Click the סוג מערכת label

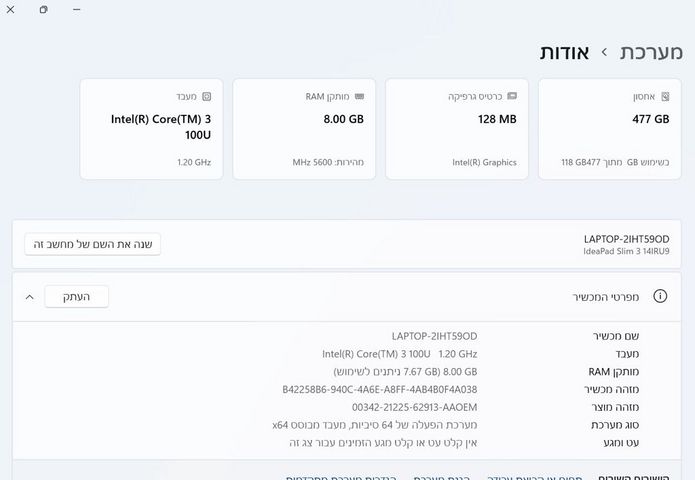[615, 425]
